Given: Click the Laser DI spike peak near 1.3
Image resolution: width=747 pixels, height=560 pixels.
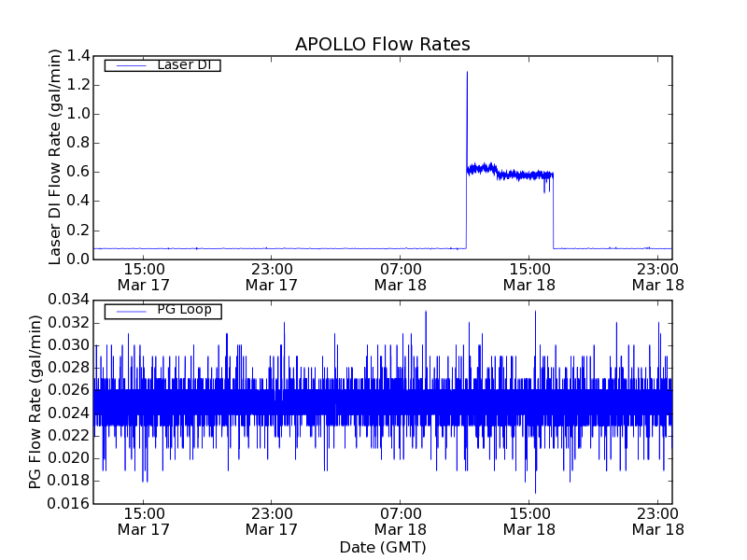Looking at the screenshot, I should (x=467, y=72).
